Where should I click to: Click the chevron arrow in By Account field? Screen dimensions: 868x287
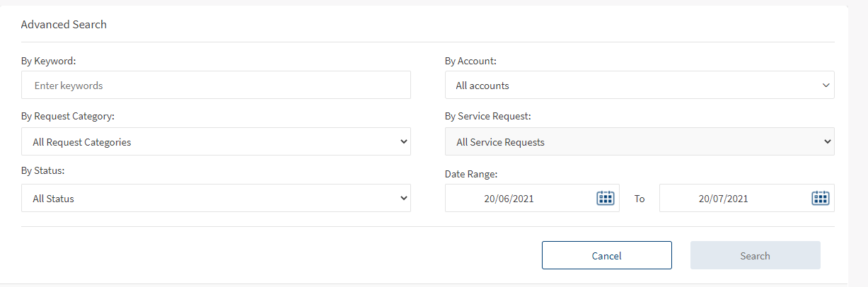(x=826, y=86)
